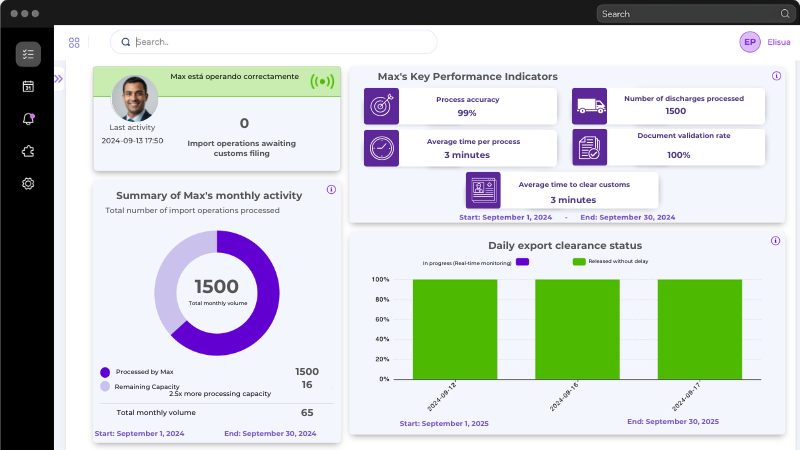Click the green broadcast signal status icon
The width and height of the screenshot is (800, 450).
coord(322,82)
